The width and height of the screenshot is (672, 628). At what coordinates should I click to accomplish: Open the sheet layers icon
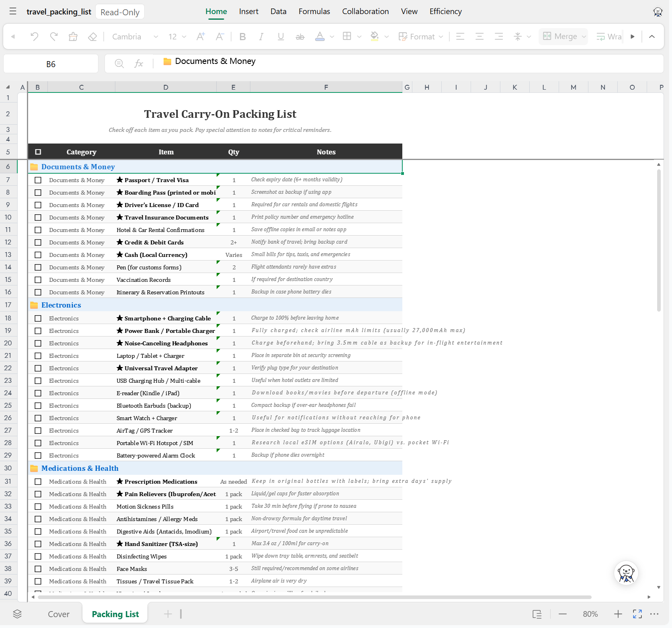[x=17, y=614]
